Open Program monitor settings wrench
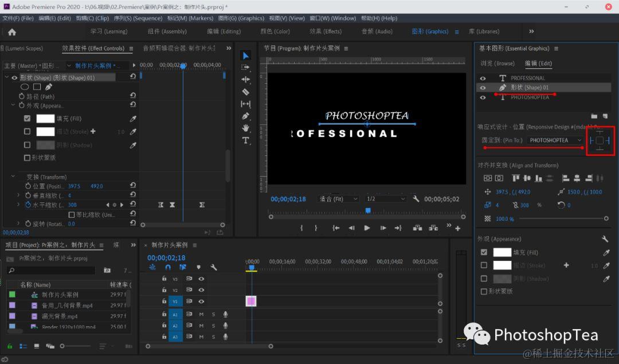This screenshot has height=364, width=619. 416,198
